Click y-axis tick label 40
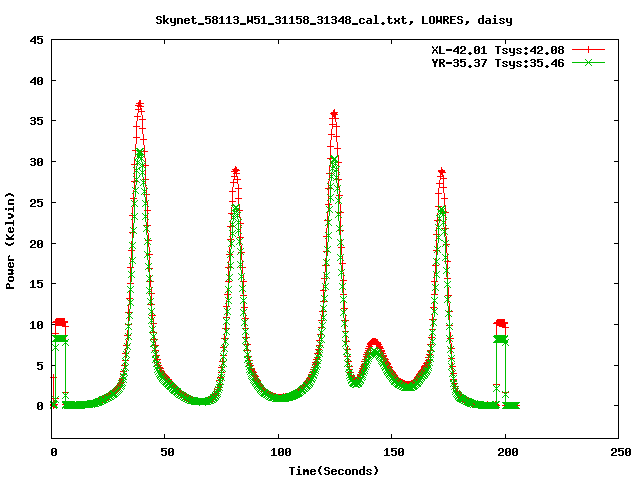 tap(36, 81)
